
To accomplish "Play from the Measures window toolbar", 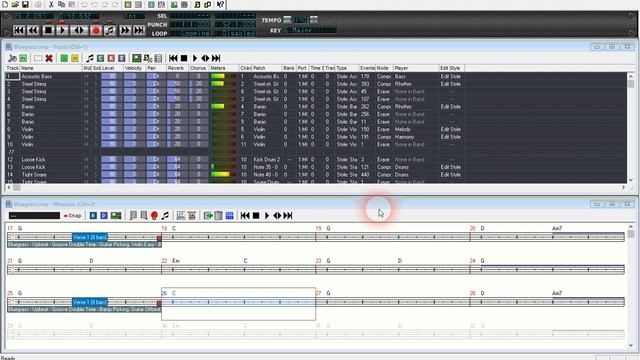I will pos(267,216).
